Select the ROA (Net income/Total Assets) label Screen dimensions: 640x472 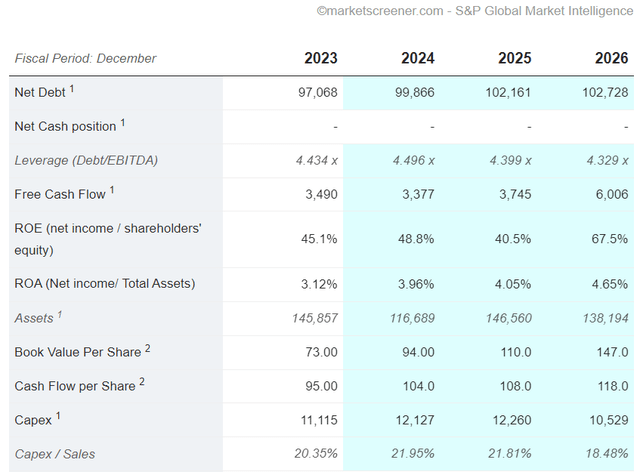pos(104,283)
